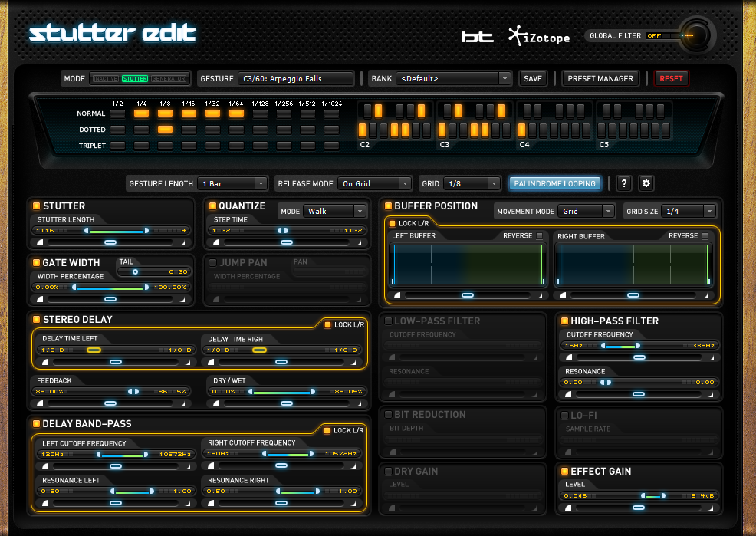756x536 pixels.
Task: Toggle Delay Band-Pass Lock L/R
Action: (x=327, y=430)
